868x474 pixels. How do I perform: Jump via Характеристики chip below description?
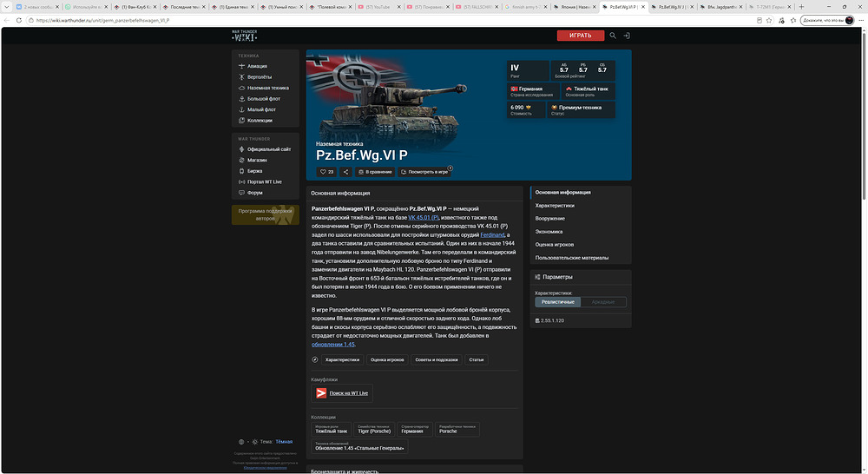[x=342, y=359]
